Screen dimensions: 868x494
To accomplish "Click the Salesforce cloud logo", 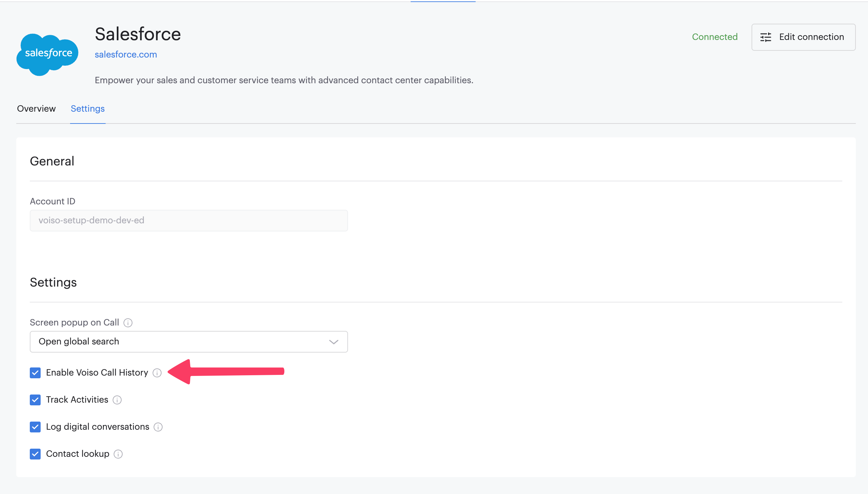I will click(47, 54).
